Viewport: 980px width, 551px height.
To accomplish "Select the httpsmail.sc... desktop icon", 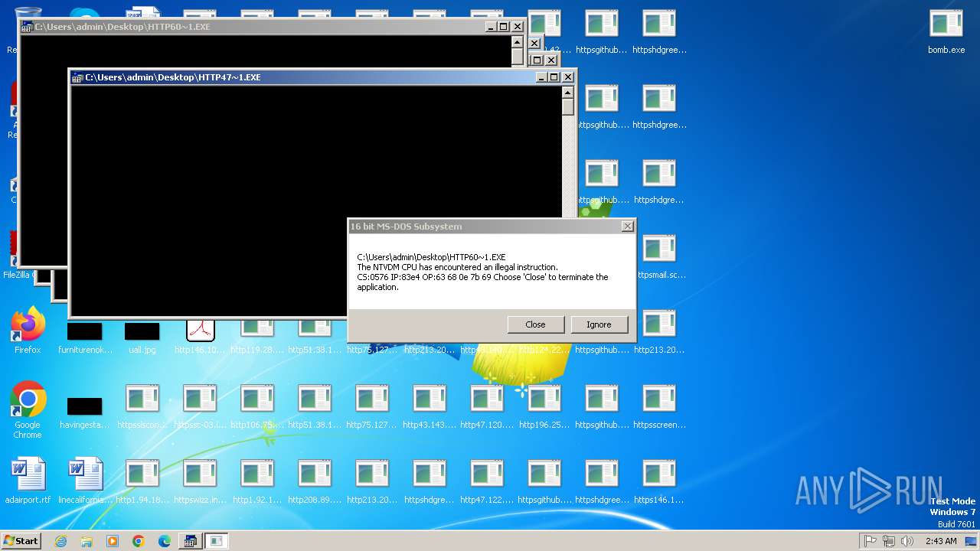I will (x=659, y=256).
